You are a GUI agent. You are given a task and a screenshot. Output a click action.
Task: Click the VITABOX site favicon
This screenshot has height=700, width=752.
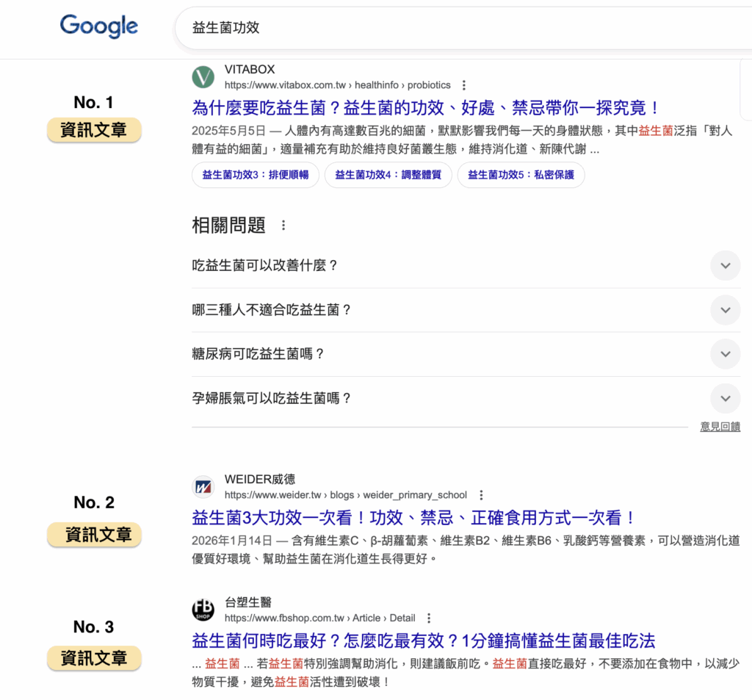(x=202, y=77)
